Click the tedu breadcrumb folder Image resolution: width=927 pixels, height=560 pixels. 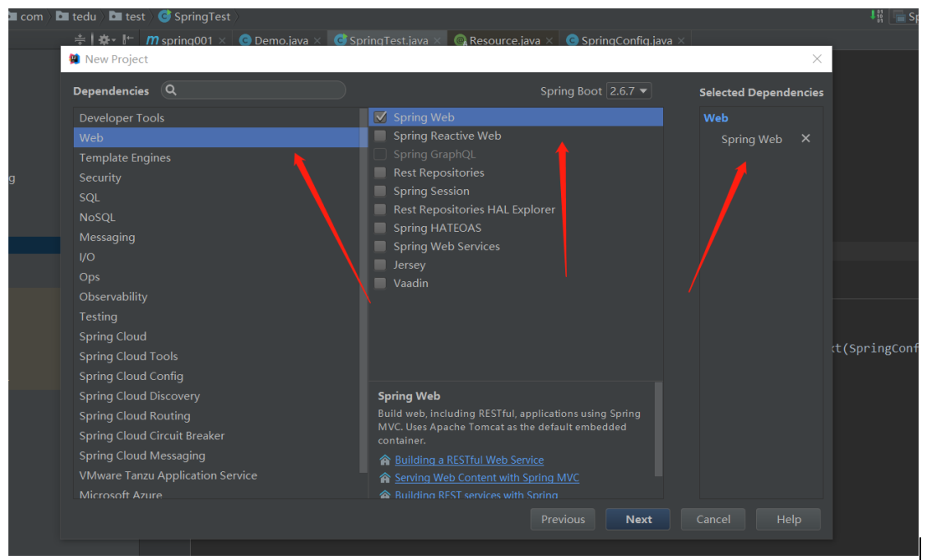(x=76, y=17)
